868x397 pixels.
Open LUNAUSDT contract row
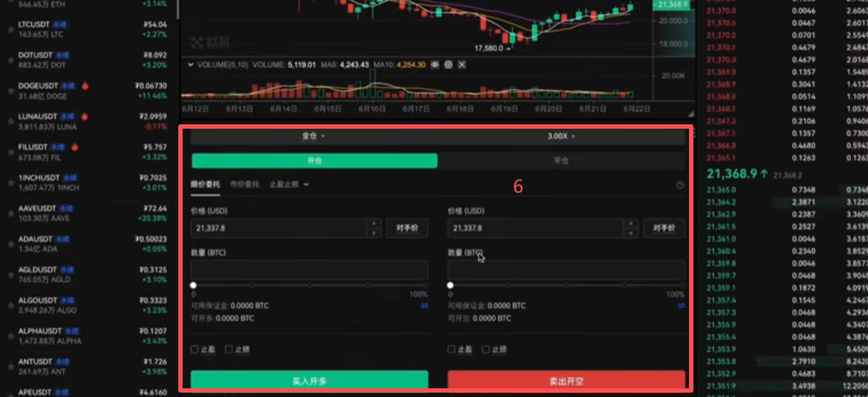(x=89, y=121)
